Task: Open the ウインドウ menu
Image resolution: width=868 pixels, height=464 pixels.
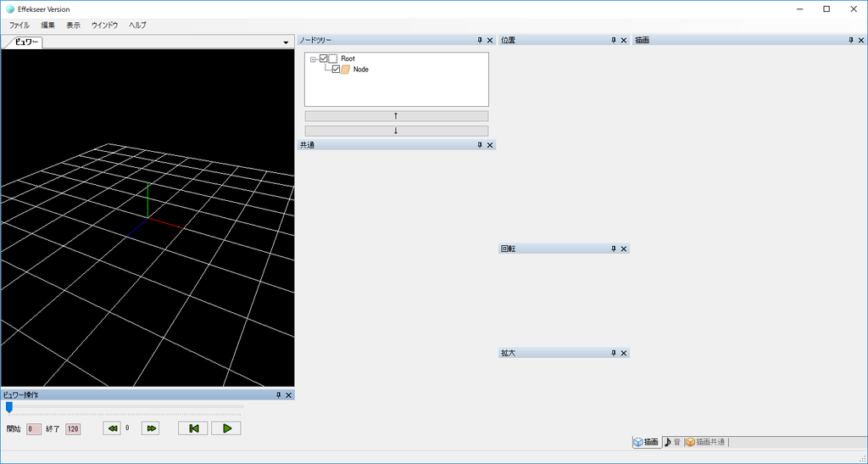Action: 104,25
